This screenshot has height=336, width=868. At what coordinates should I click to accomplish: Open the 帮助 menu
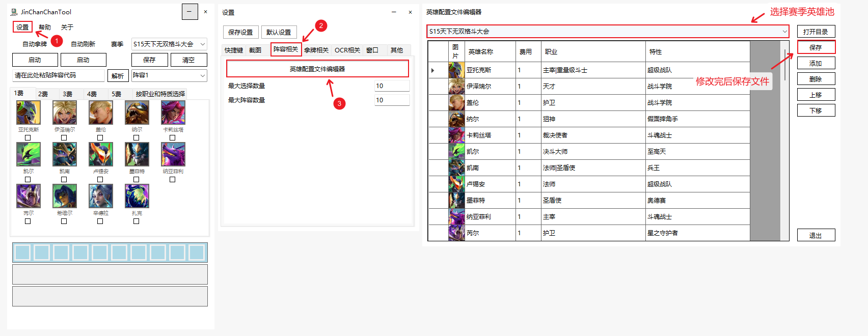click(45, 27)
